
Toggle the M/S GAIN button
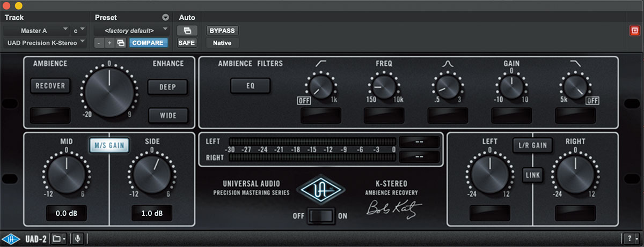111,144
